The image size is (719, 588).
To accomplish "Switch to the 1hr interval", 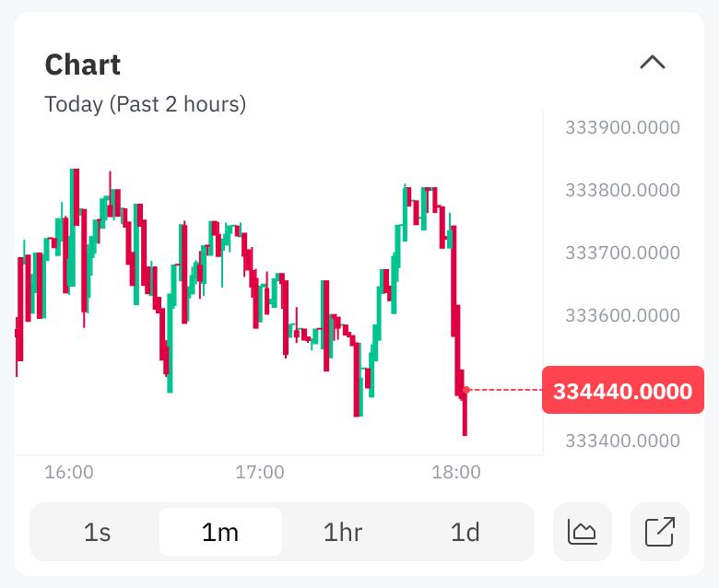I will point(343,532).
